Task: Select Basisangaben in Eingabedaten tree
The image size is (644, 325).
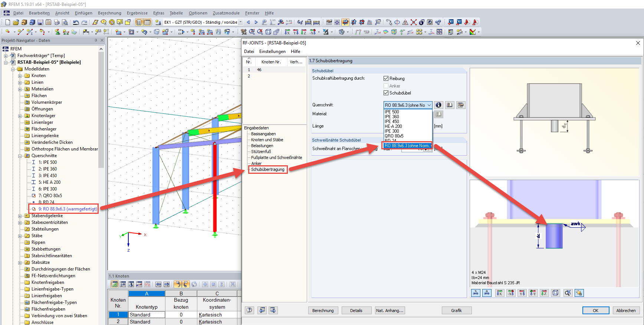Action: [x=263, y=134]
